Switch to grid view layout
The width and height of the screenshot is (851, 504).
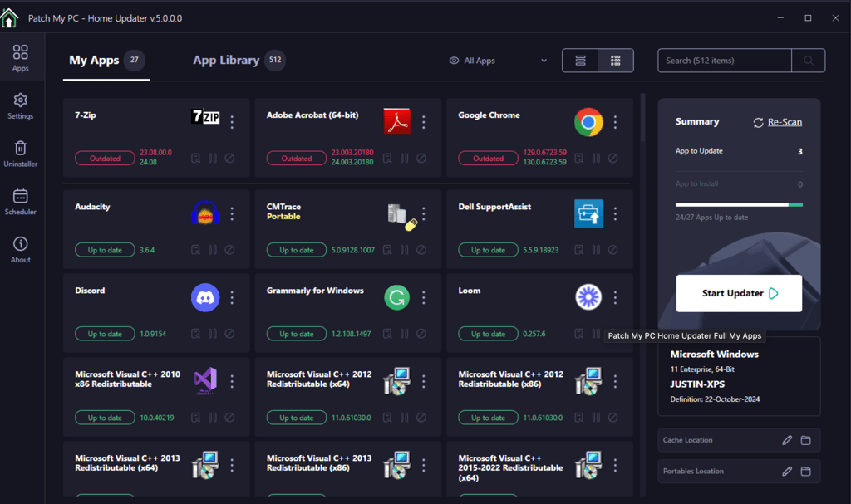616,61
